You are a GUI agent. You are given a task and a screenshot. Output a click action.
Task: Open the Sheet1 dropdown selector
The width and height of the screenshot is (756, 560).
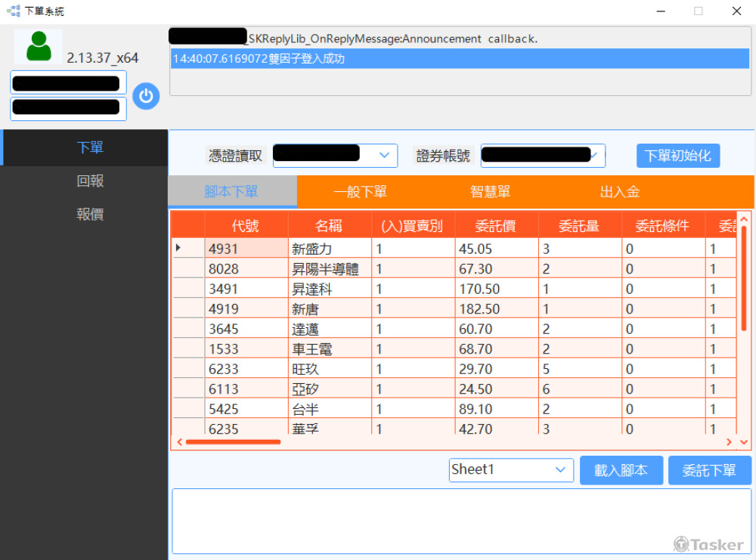click(559, 470)
